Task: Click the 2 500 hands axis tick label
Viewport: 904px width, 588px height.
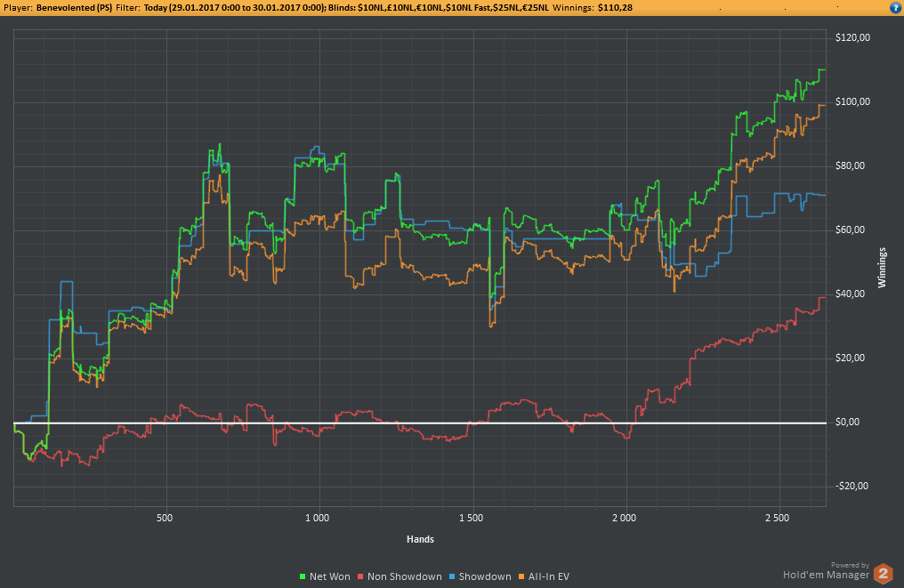Action: (x=777, y=518)
